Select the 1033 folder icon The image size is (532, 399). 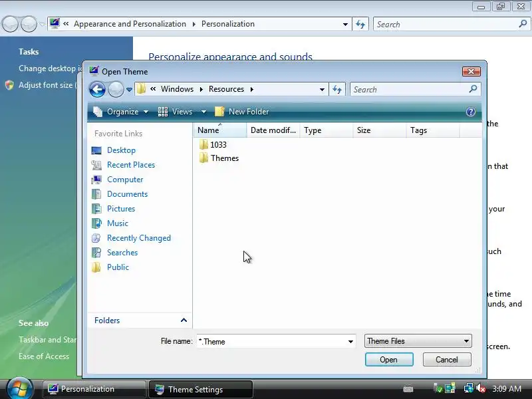click(203, 144)
